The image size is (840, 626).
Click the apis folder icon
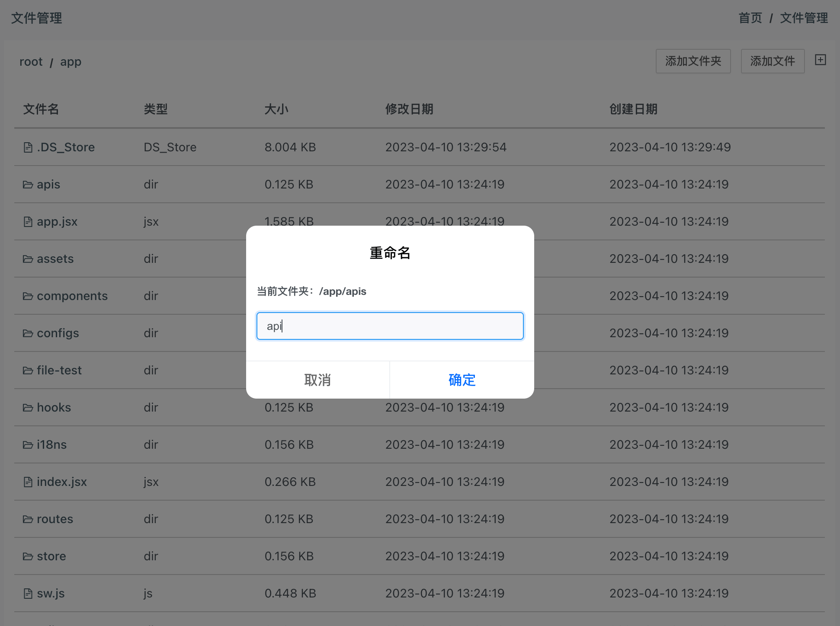coord(28,185)
